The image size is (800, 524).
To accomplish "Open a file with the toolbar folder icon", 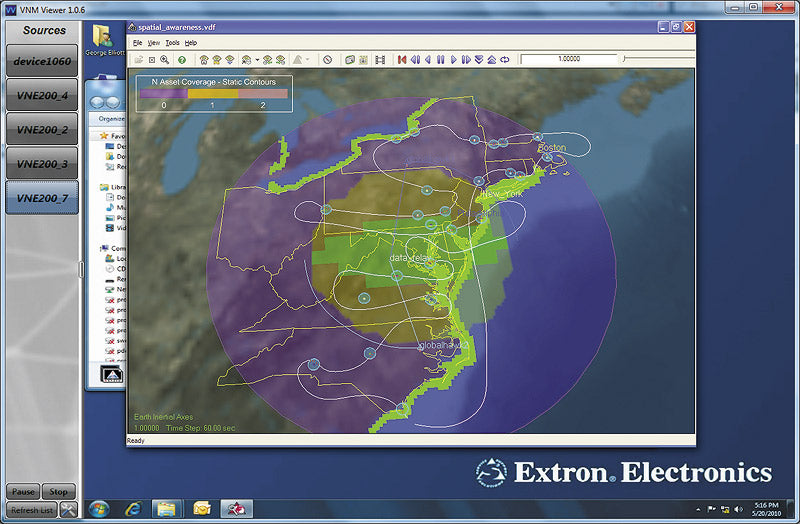I will pos(138,60).
